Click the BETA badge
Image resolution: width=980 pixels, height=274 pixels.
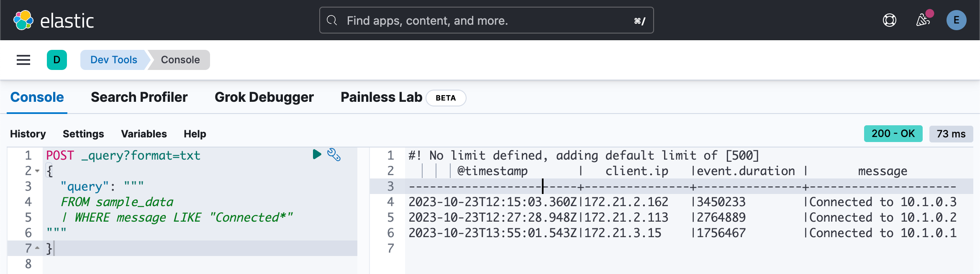[x=446, y=98]
